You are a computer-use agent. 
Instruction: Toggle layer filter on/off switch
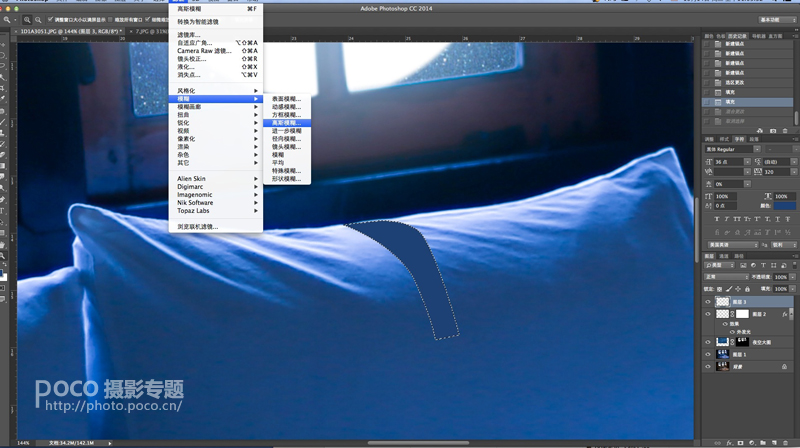point(794,265)
